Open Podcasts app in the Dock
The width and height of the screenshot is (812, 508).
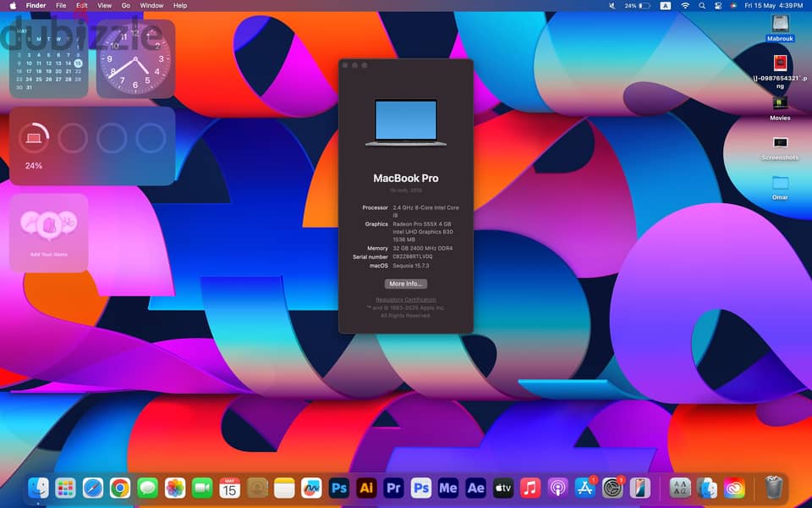(x=557, y=488)
